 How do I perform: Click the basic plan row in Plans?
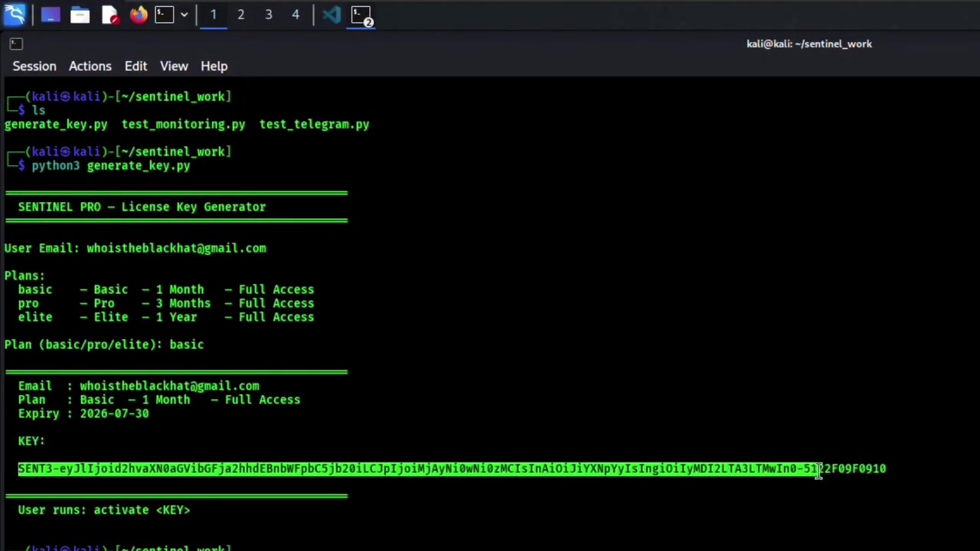[166, 289]
